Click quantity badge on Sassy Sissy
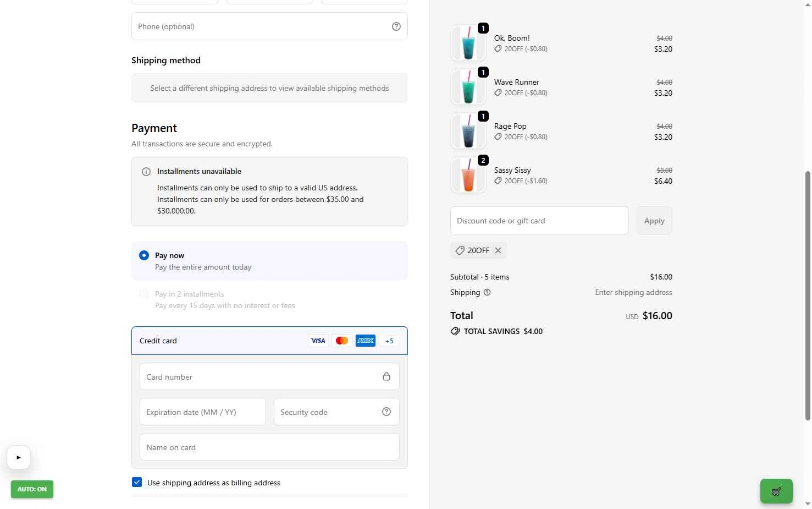Image resolution: width=812 pixels, height=509 pixels. click(x=483, y=160)
